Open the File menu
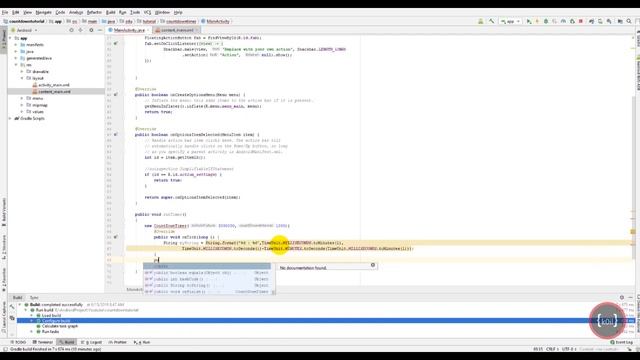The height and width of the screenshot is (360, 640). pos(5,13)
